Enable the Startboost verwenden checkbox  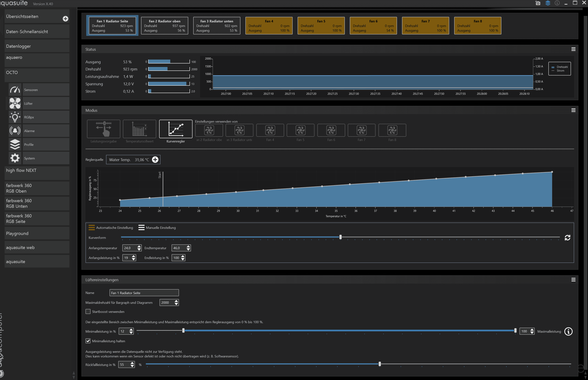tap(88, 312)
